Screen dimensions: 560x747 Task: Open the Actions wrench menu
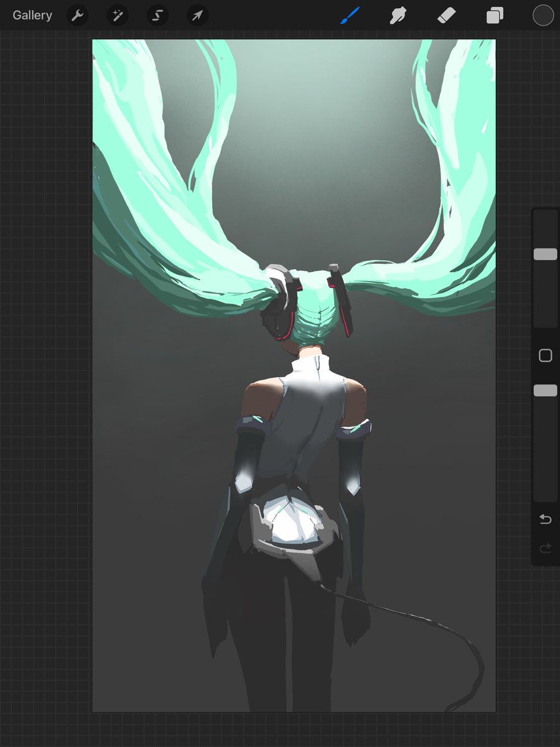pyautogui.click(x=77, y=16)
